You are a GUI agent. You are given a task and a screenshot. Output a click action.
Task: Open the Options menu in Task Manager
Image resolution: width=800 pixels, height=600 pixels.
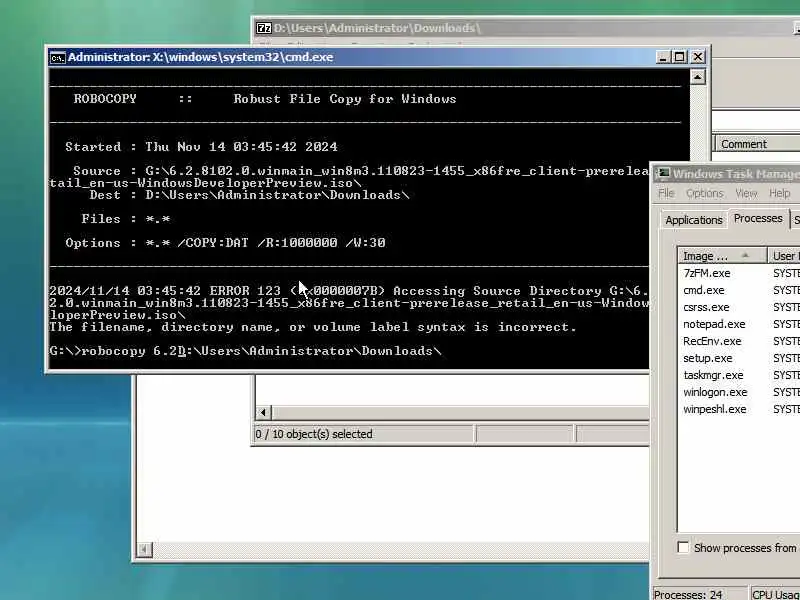(x=705, y=193)
